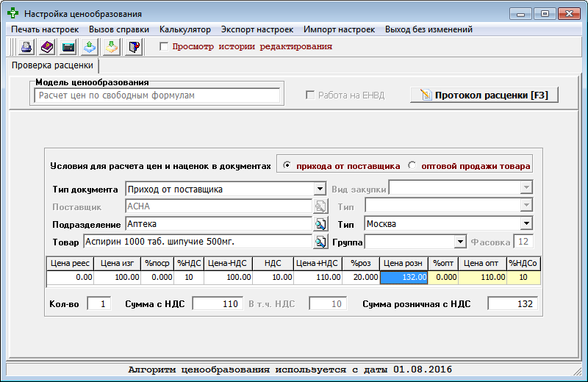Click the Сумма розничная с НДС field
The width and height of the screenshot is (588, 382).
(512, 303)
